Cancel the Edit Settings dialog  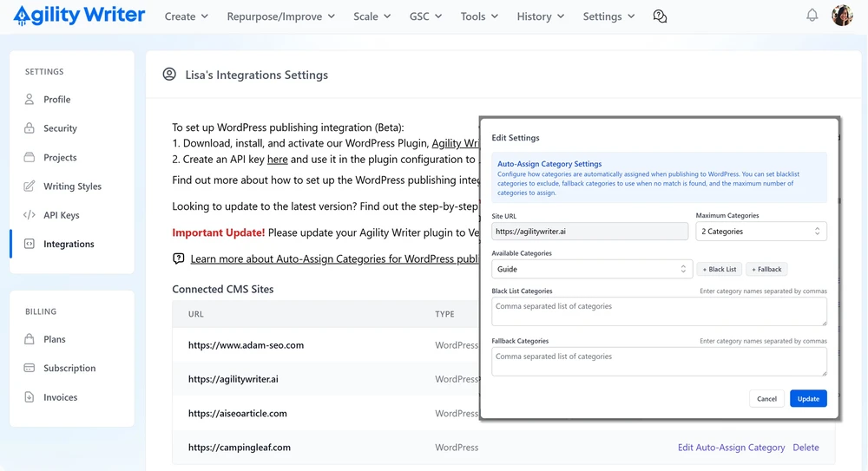tap(766, 398)
